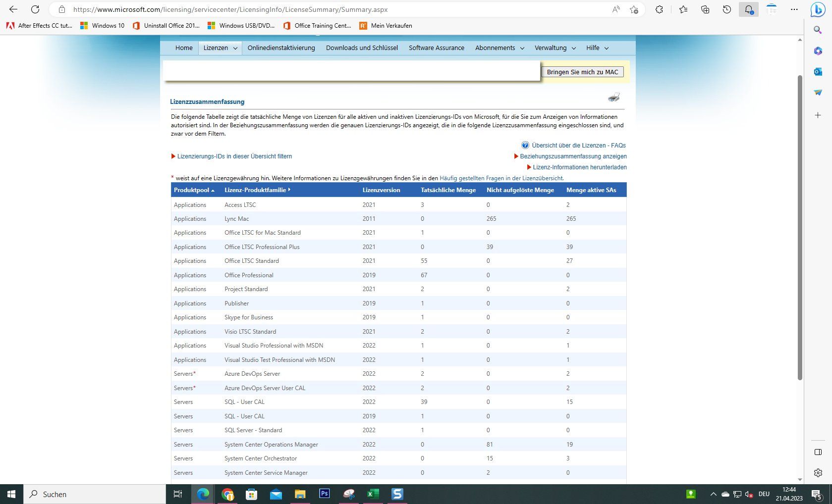Go to Software Assurance menu item
832x504 pixels.
tap(437, 48)
